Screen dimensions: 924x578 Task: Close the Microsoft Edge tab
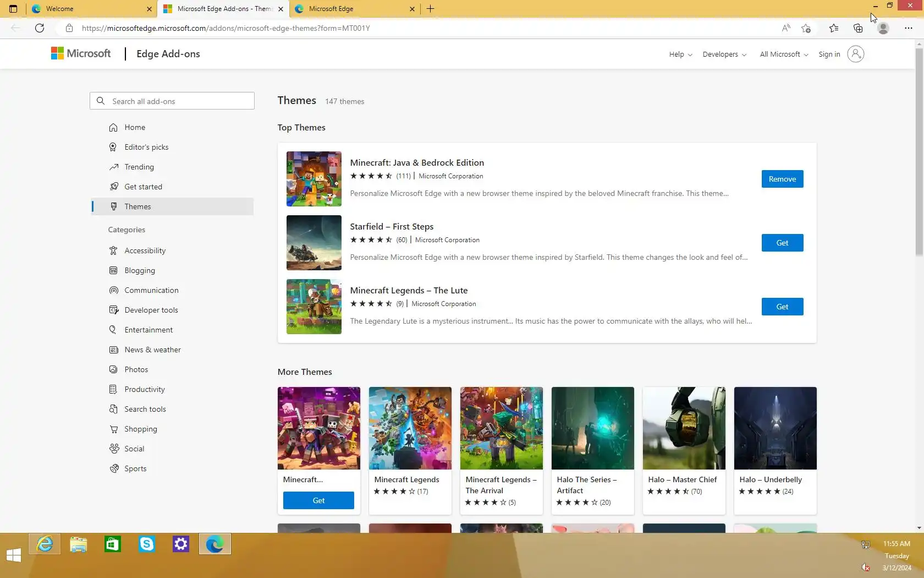point(412,9)
